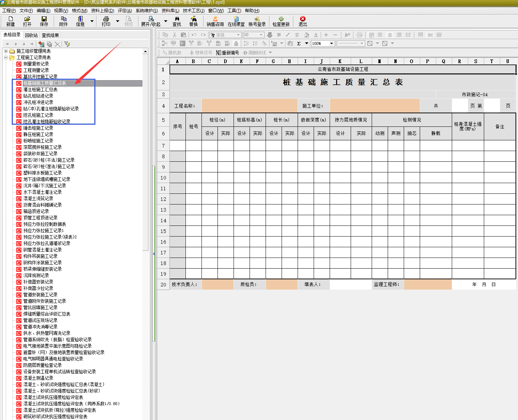Click the 监理工程师 input field
The height and width of the screenshot is (420, 518).
click(x=428, y=284)
